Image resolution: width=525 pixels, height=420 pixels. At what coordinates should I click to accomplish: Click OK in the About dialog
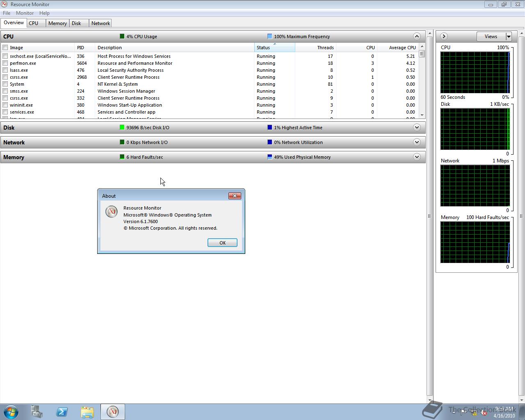point(222,243)
